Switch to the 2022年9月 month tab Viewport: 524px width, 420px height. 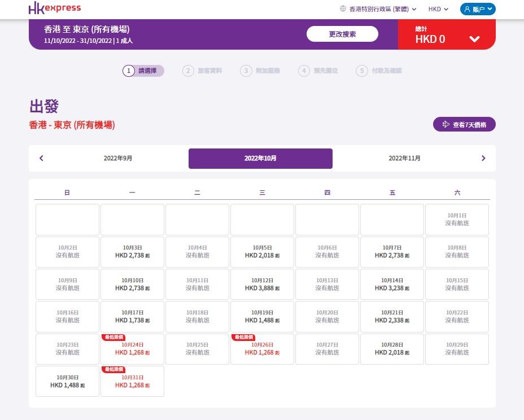pos(118,159)
